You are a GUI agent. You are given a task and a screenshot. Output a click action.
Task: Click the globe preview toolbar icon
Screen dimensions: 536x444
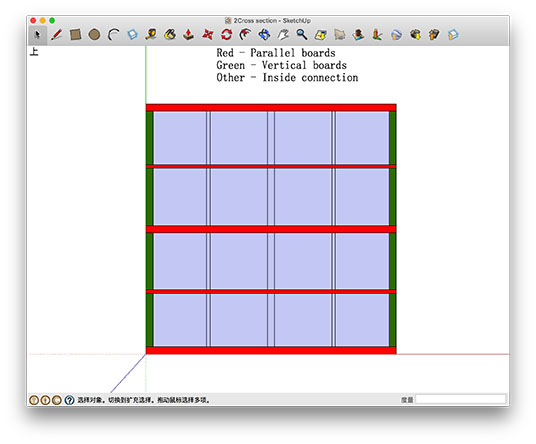tap(396, 35)
